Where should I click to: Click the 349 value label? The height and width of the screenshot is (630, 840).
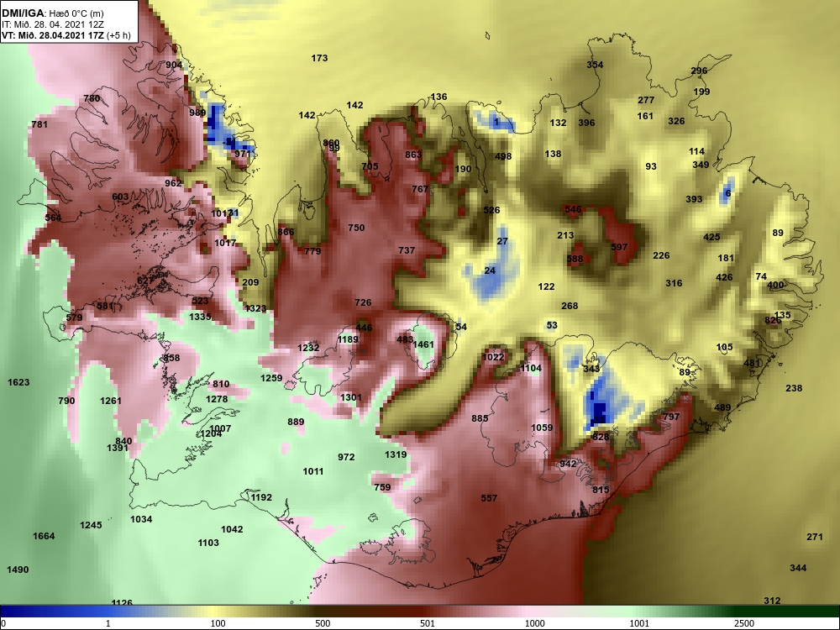point(701,165)
